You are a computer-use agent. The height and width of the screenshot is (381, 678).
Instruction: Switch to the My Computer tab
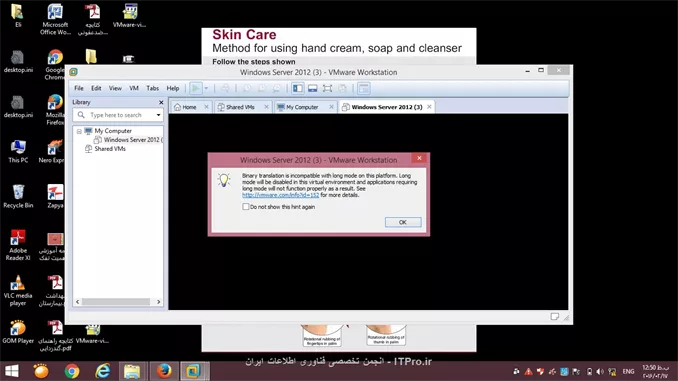point(302,107)
